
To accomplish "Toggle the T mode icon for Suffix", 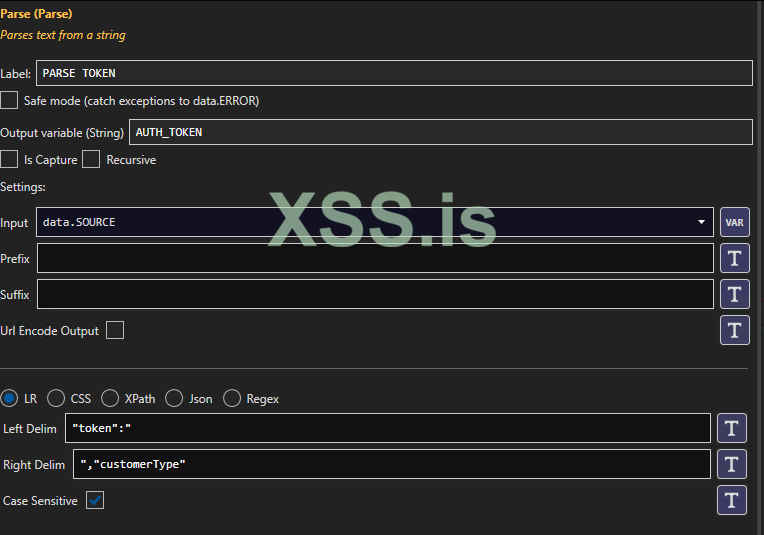I will 734,294.
